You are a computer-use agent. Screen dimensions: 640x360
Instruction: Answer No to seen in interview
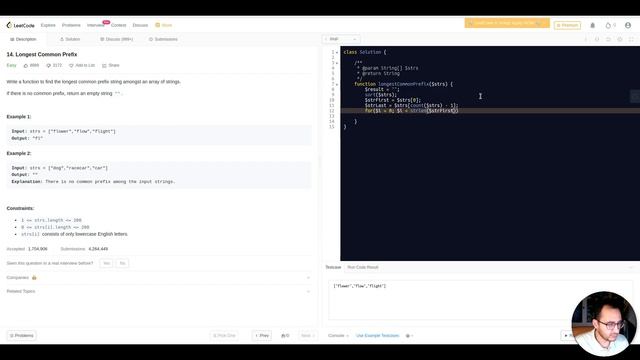(x=122, y=263)
